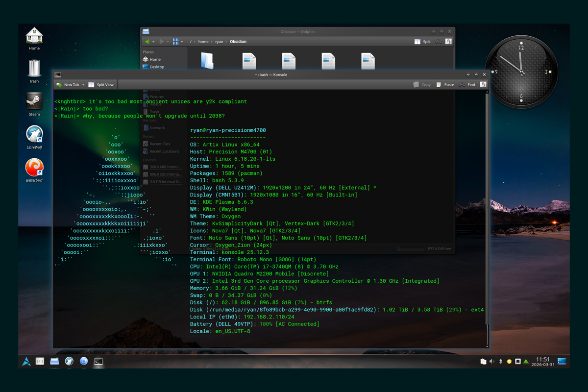The image size is (588, 392).
Task: Select the root "/" breadcrumb in Dolphin
Action: pyautogui.click(x=191, y=42)
